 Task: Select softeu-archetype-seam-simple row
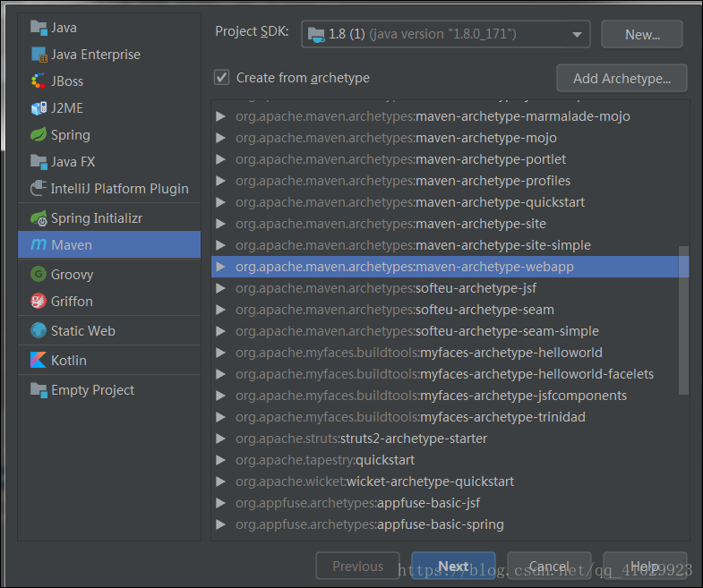click(x=450, y=331)
